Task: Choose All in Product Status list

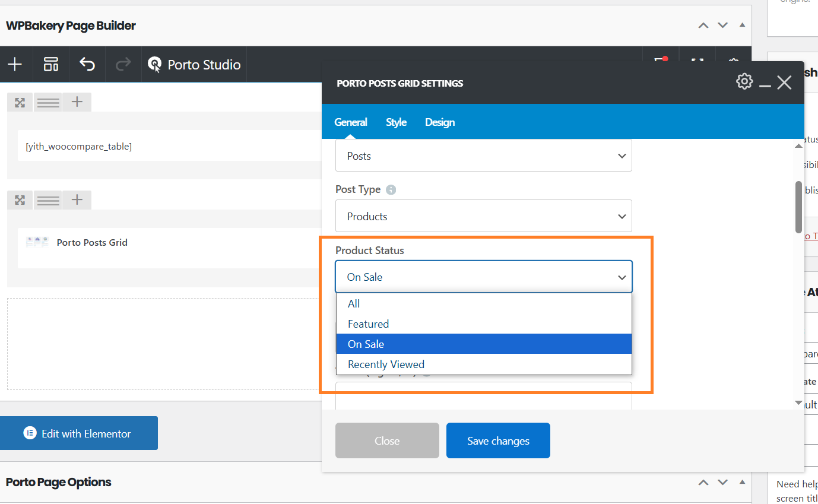Action: [484, 303]
